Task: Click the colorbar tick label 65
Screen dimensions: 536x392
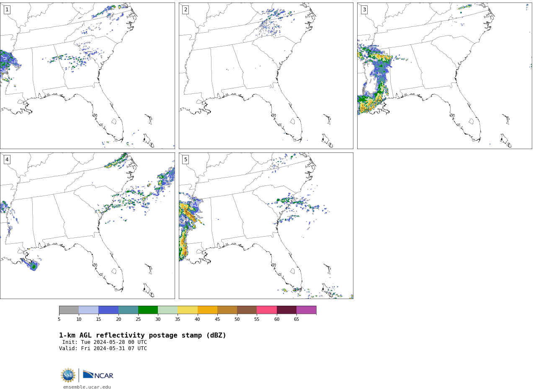Action: (296, 320)
